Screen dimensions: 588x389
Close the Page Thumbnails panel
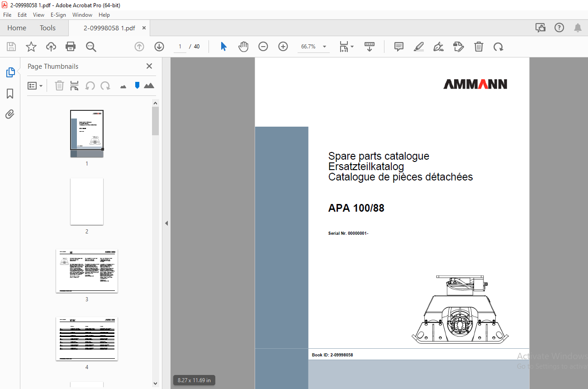[149, 66]
